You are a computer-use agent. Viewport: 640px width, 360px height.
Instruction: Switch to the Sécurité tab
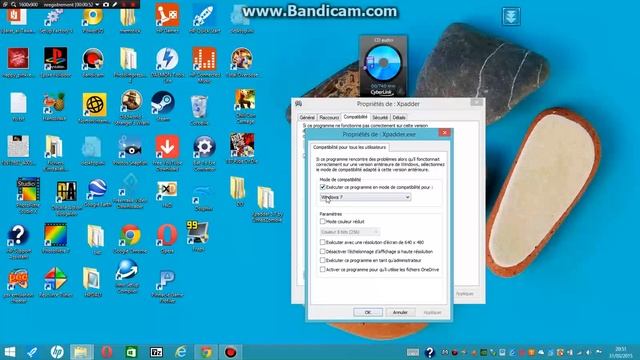pos(380,117)
